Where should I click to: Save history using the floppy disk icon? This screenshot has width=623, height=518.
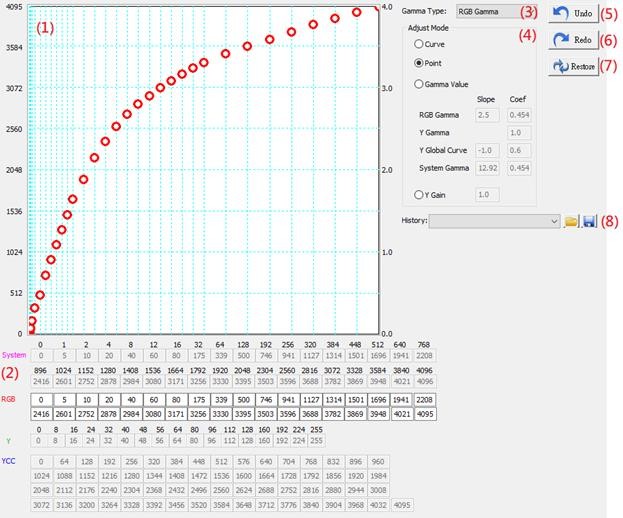[x=589, y=220]
